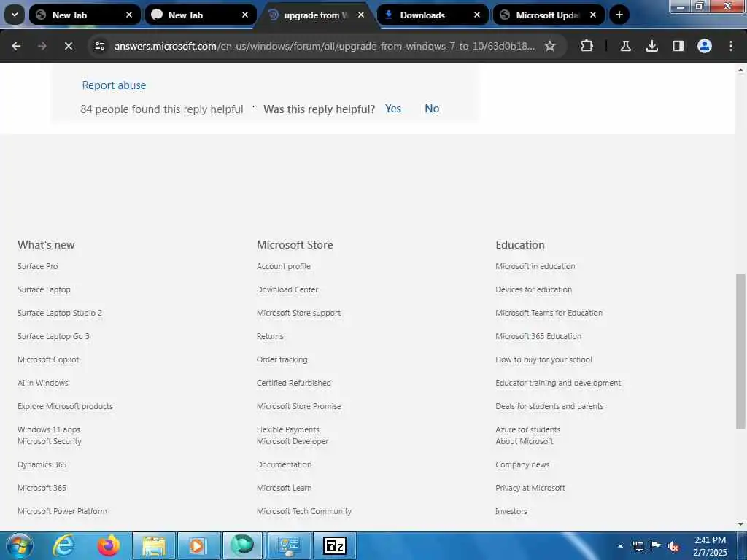Open the Order tracking link
Viewport: 747px width, 560px height.
click(282, 359)
